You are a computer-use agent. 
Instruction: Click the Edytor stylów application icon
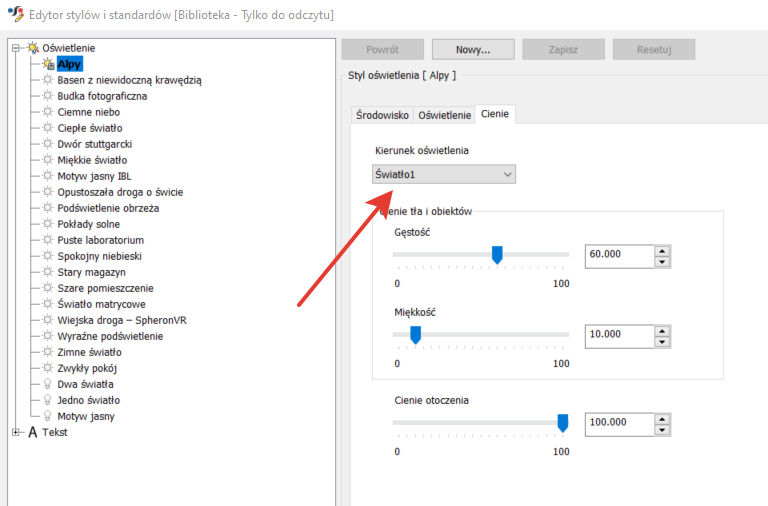coord(16,14)
